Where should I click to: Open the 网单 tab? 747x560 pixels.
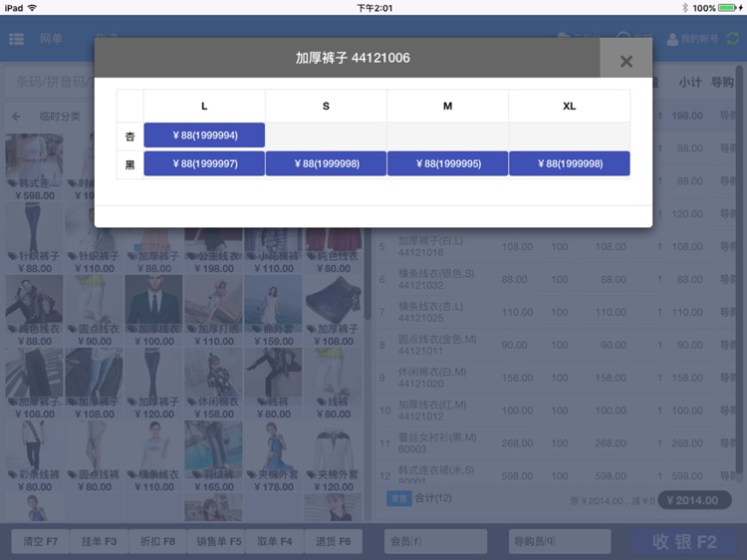click(51, 39)
